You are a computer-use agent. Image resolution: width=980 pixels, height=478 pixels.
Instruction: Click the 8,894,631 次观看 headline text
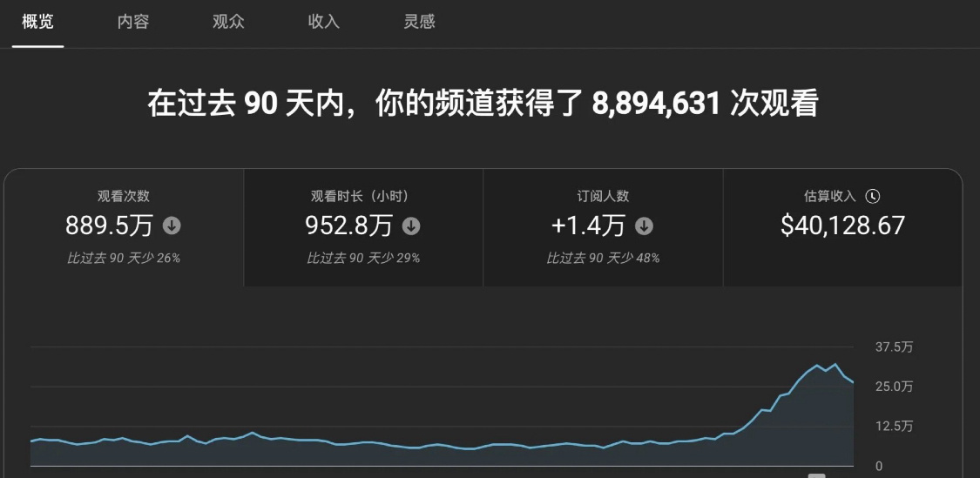click(x=705, y=104)
